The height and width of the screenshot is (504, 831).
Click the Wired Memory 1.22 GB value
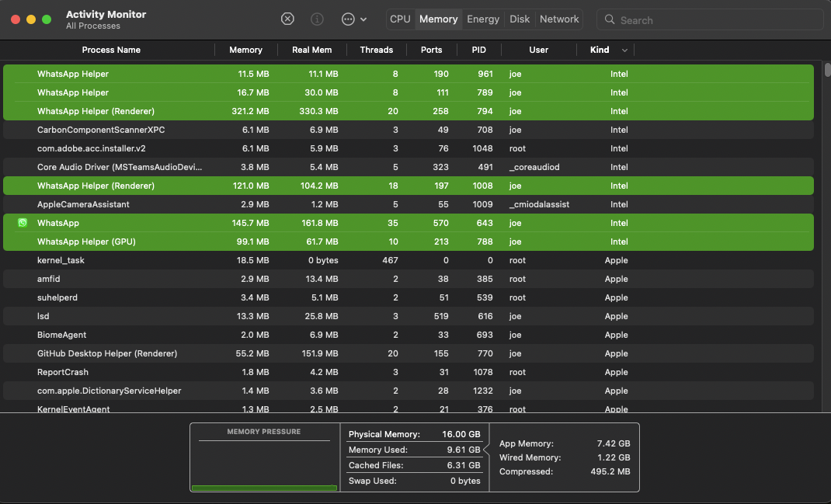click(614, 457)
